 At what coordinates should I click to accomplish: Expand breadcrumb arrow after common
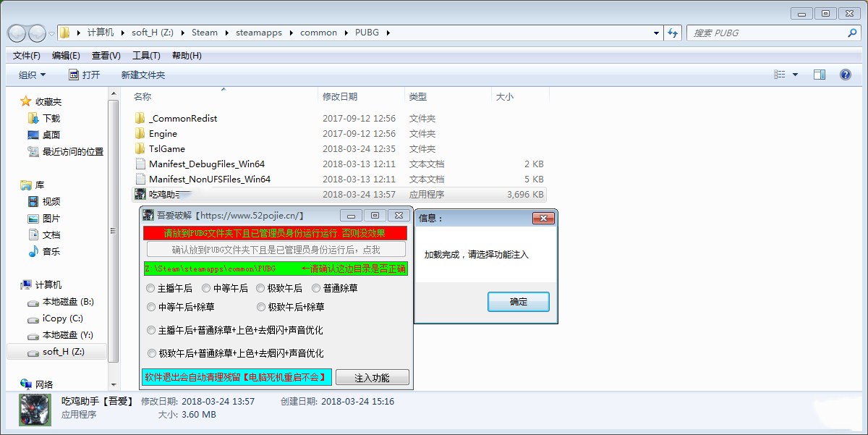coord(346,33)
